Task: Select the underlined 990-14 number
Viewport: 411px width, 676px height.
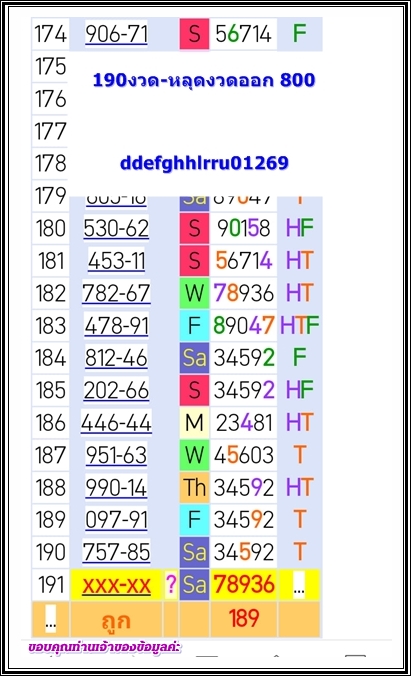Action: [116, 487]
